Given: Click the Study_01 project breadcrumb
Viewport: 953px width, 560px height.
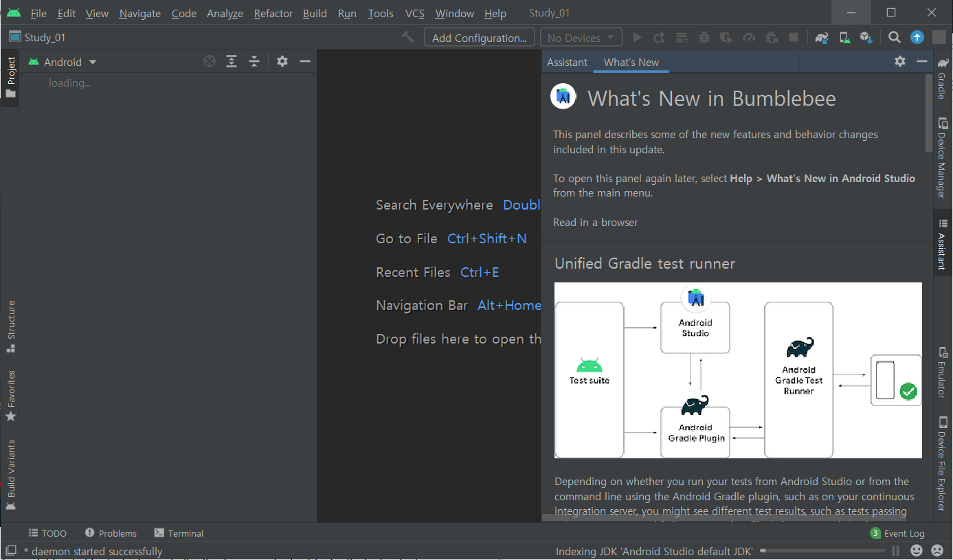Looking at the screenshot, I should (x=38, y=37).
